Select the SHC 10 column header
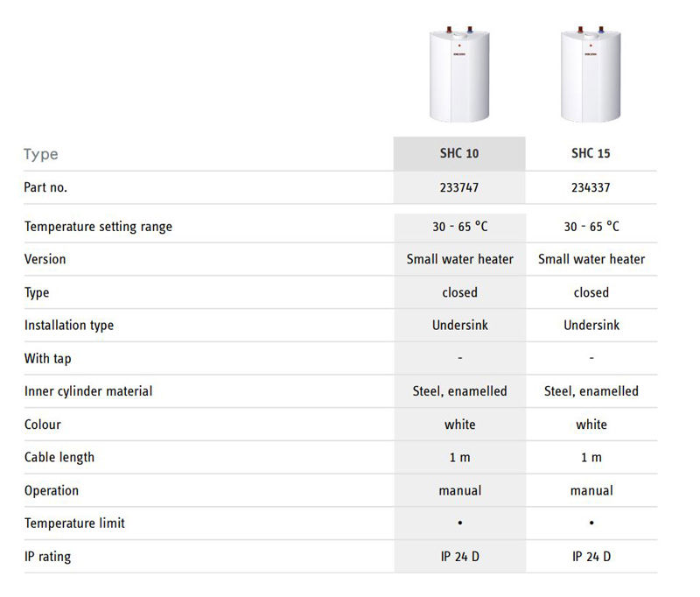 [459, 153]
